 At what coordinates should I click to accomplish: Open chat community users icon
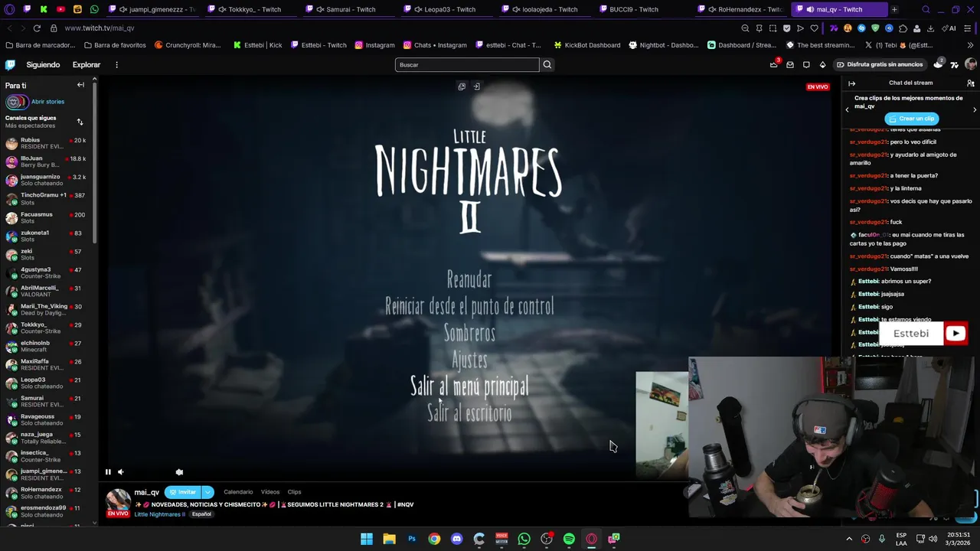tap(971, 83)
